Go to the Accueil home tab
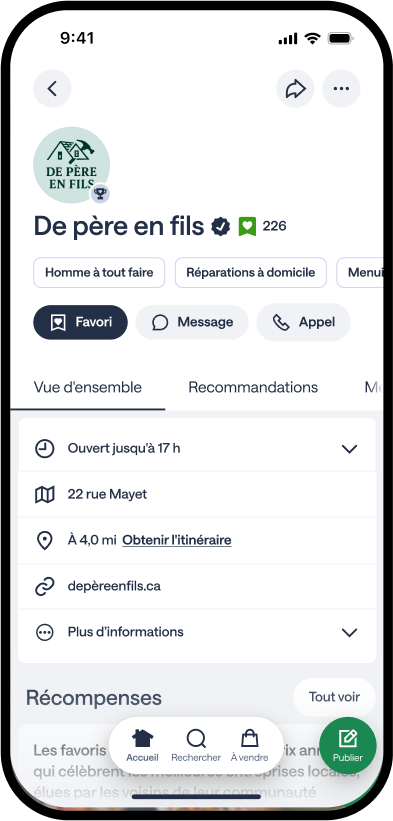393x821 pixels. click(x=142, y=746)
